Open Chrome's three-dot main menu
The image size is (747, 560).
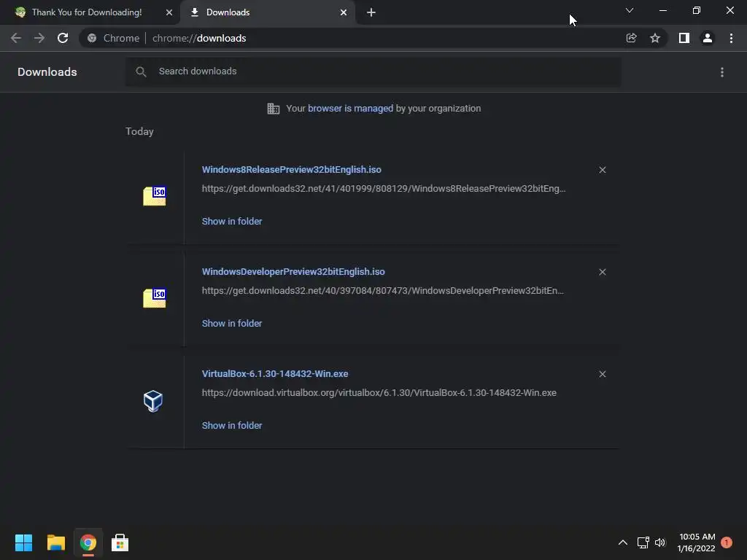tap(731, 38)
